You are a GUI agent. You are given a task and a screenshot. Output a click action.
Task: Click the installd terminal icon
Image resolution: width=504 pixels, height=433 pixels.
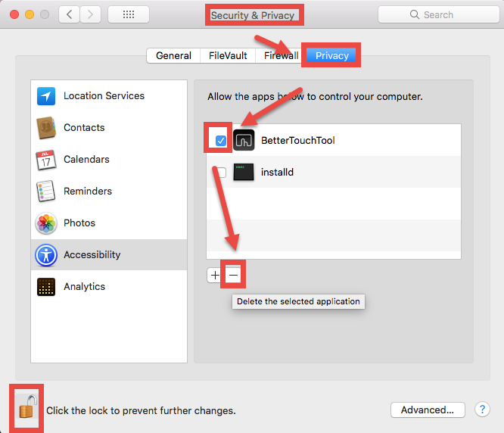pos(244,172)
